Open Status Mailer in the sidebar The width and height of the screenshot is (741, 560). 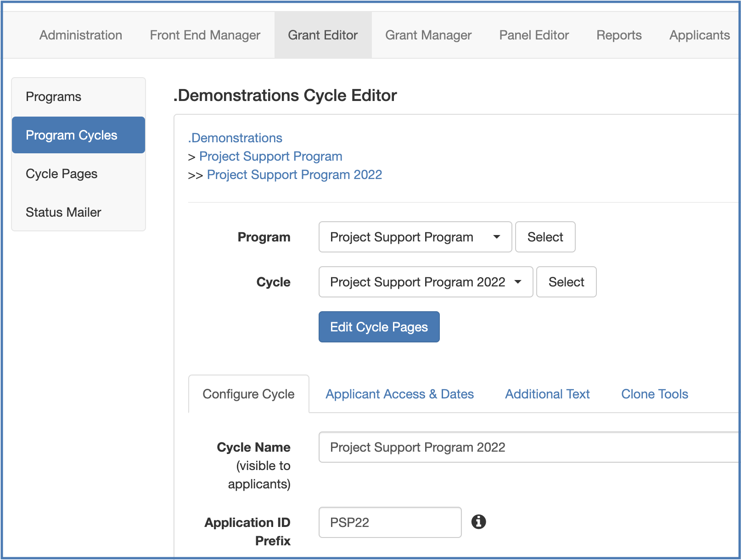[x=63, y=213]
